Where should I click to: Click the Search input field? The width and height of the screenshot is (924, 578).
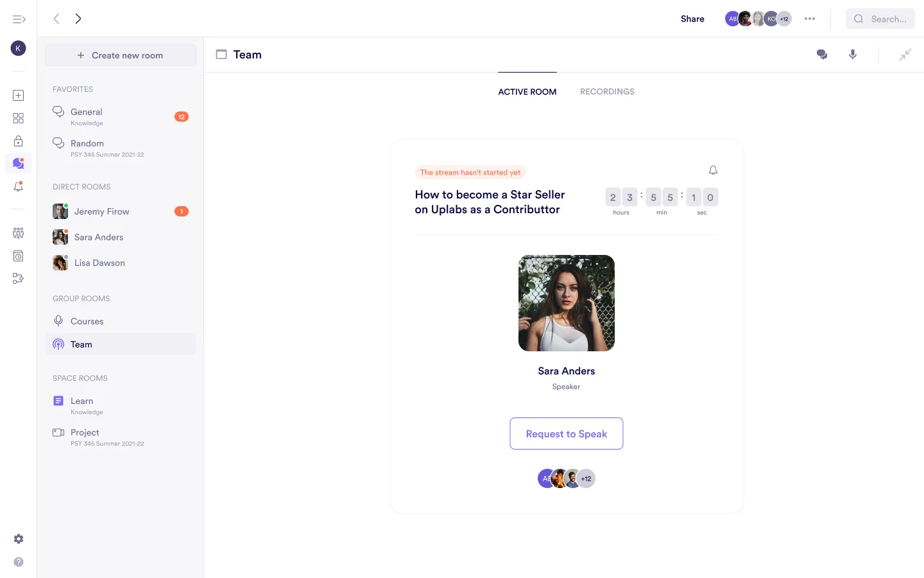887,19
